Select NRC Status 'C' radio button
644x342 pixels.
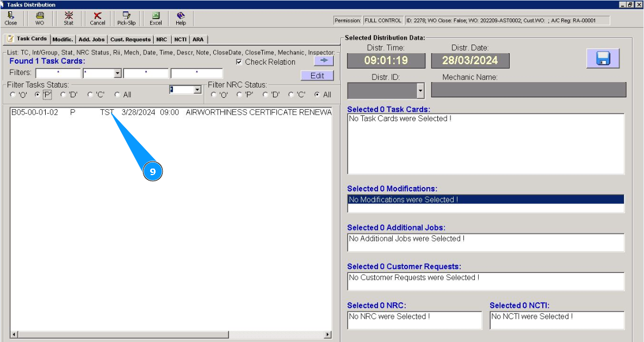pos(291,95)
